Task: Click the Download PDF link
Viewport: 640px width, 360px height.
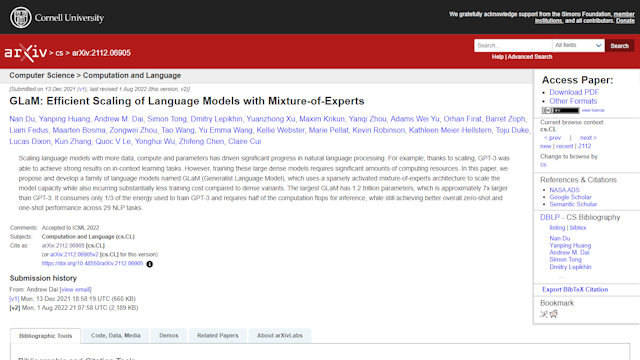Action: click(x=574, y=92)
